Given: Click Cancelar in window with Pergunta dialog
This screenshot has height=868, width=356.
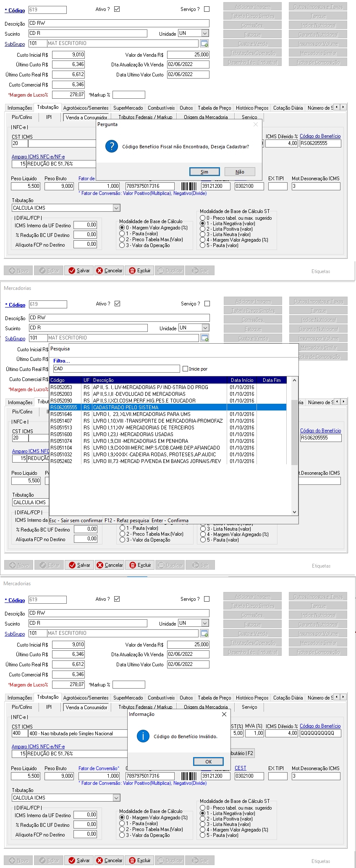Looking at the screenshot, I should 109,271.
